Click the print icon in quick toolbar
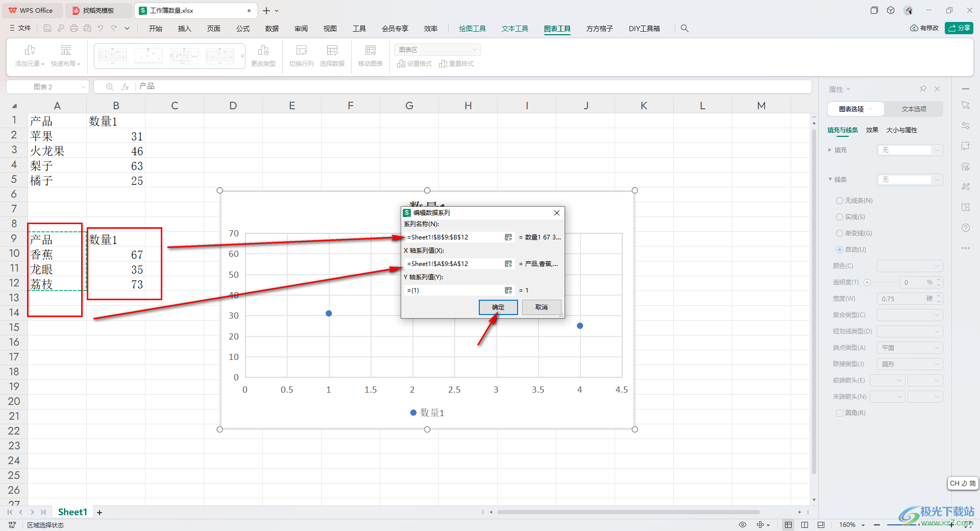 [x=74, y=29]
